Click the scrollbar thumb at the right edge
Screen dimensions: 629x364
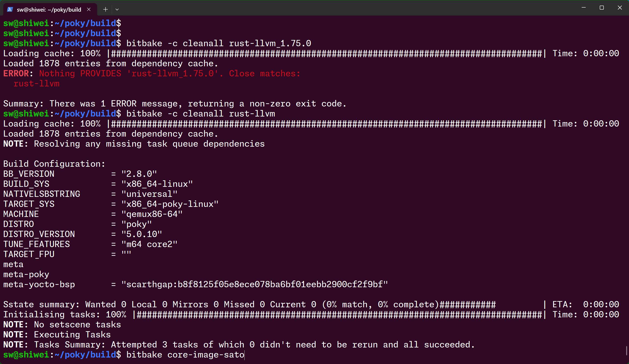(x=627, y=351)
